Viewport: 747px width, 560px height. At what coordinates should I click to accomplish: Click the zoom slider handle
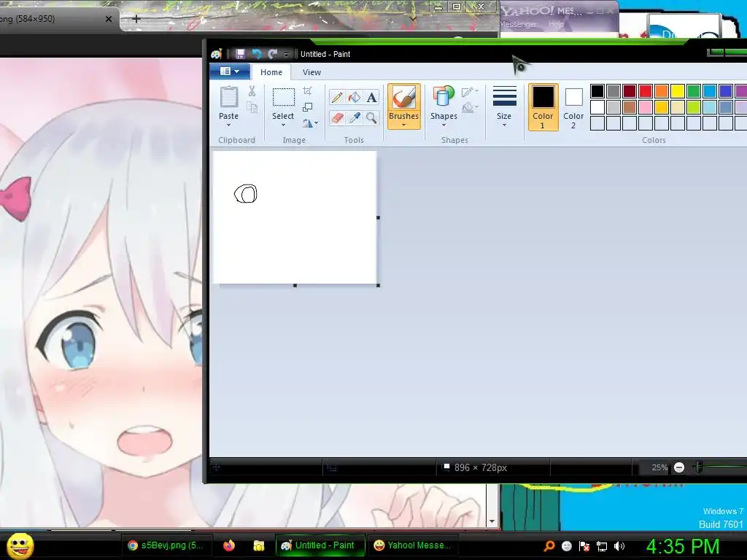(698, 467)
